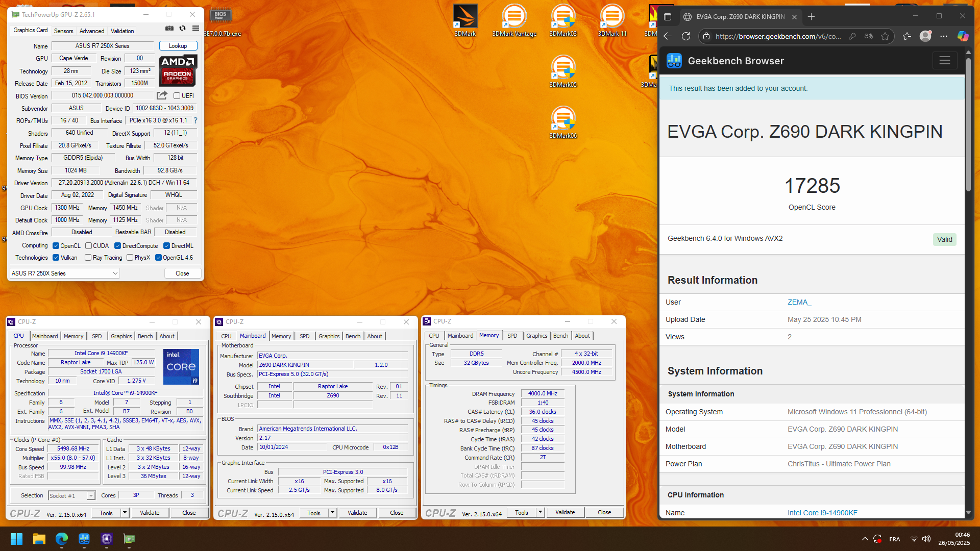Toggle the OpenGL 4.6 checkbox
This screenshot has height=551, width=980.
point(158,258)
